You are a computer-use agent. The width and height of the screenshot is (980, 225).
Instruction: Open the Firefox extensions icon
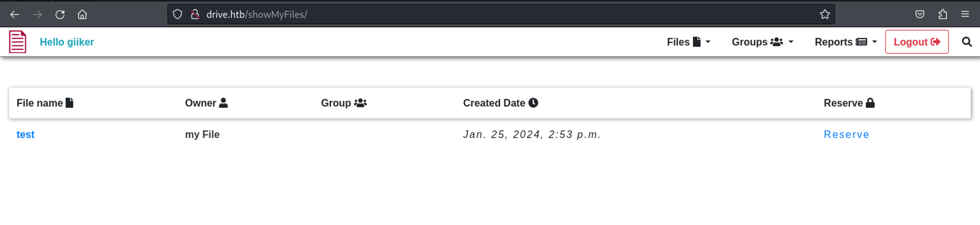pyautogui.click(x=943, y=14)
